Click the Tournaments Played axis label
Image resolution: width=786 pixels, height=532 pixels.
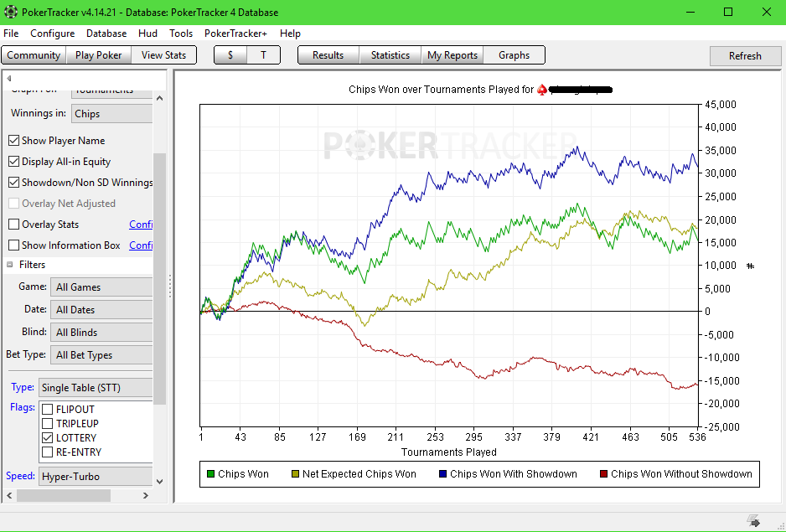(x=449, y=452)
